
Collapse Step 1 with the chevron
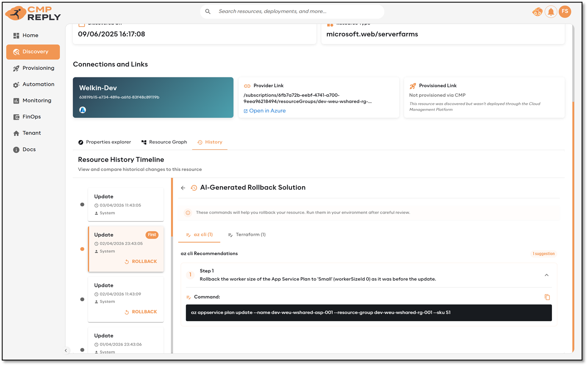click(546, 275)
